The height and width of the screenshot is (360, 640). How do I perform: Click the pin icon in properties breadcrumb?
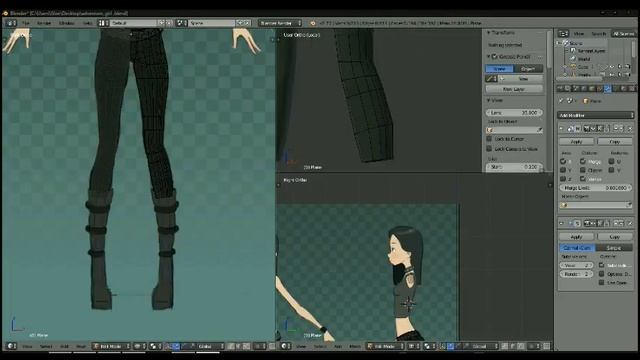coord(561,100)
